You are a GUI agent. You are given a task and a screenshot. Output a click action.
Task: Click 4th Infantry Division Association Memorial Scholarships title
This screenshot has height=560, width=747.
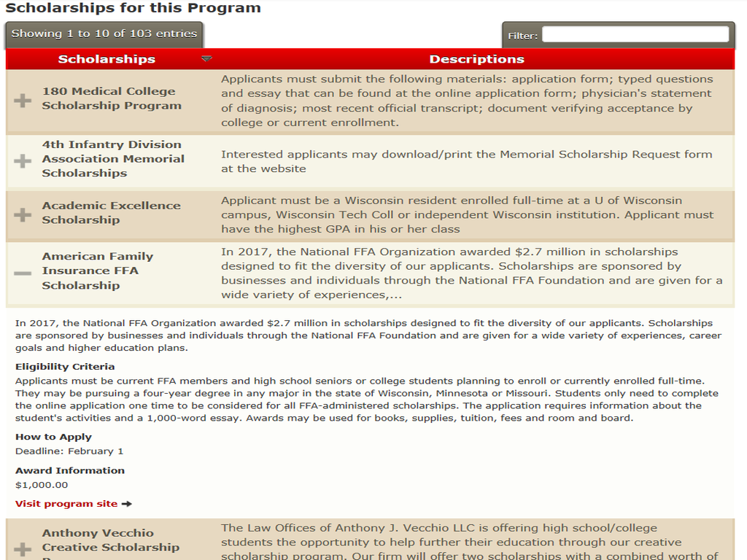(x=113, y=158)
